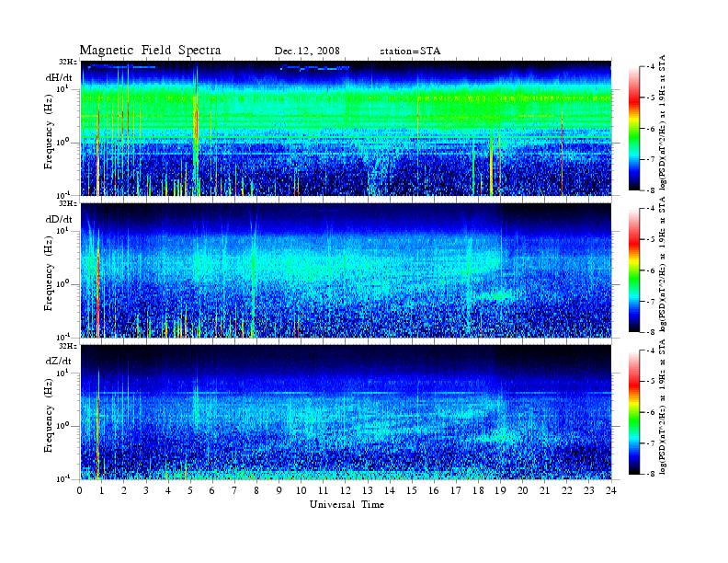Click the -8 value on dZ/dt color bar

pyautogui.click(x=651, y=474)
